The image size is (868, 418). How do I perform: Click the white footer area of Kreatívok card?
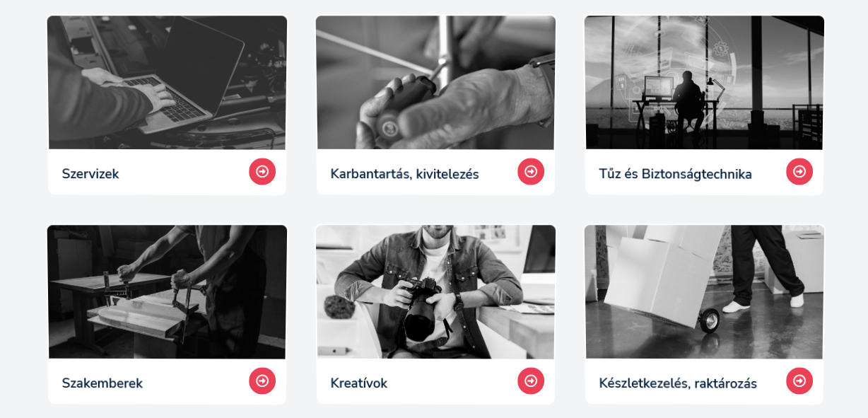(435, 381)
